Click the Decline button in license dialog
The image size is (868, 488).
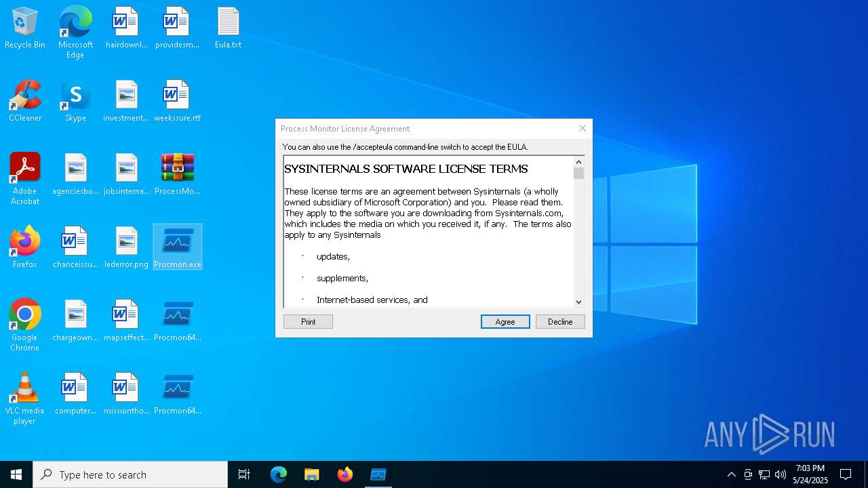[560, 322]
